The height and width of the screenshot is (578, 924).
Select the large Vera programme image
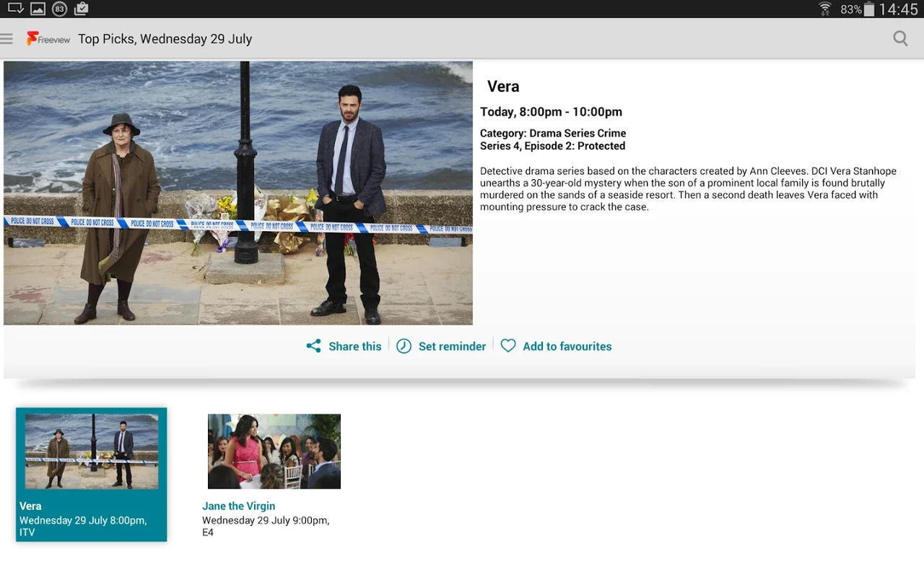238,193
